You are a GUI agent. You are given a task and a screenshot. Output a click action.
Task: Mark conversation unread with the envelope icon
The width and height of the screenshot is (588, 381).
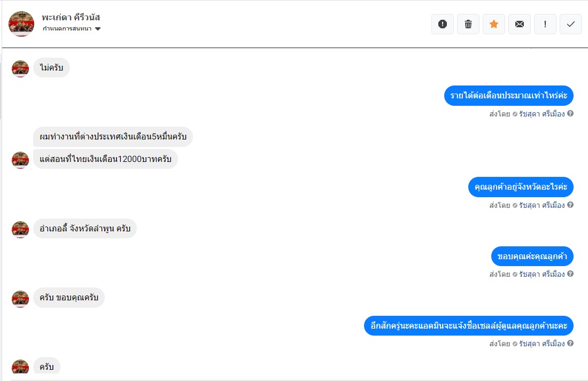pyautogui.click(x=520, y=24)
